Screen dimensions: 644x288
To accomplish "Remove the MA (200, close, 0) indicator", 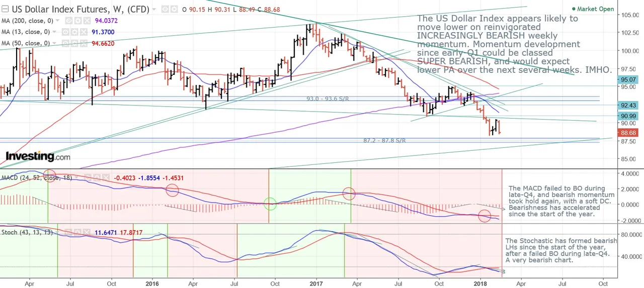I will [87, 21].
